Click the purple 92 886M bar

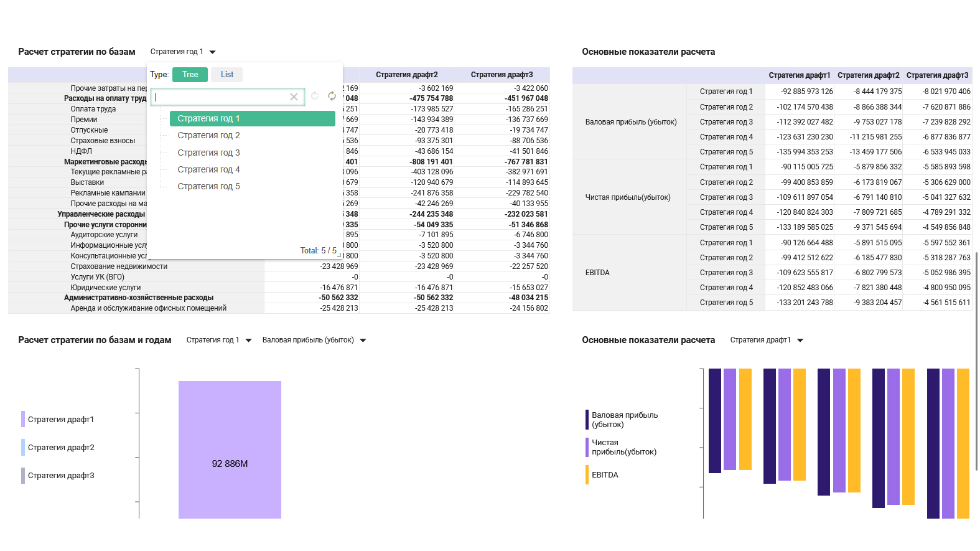pos(230,450)
